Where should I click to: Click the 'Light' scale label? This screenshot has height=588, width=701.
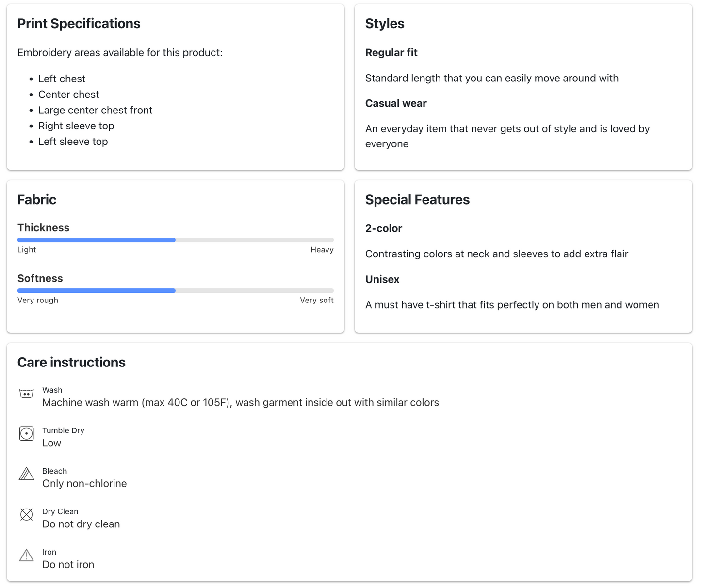coord(27,250)
